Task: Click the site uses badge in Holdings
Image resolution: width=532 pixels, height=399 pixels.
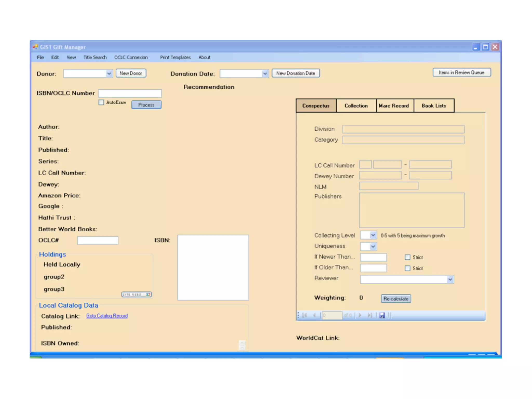Action: pyautogui.click(x=136, y=294)
